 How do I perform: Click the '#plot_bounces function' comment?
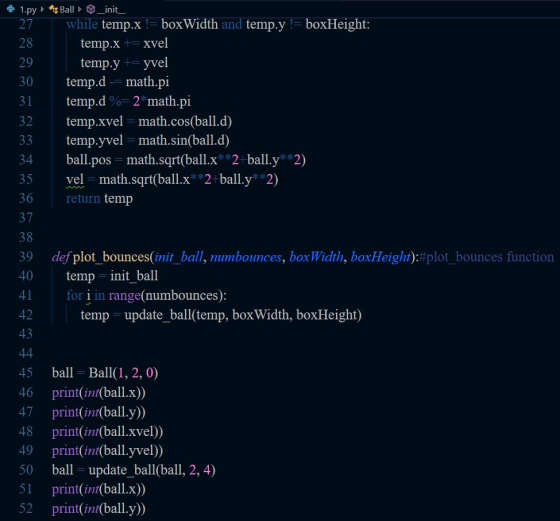[x=486, y=257]
